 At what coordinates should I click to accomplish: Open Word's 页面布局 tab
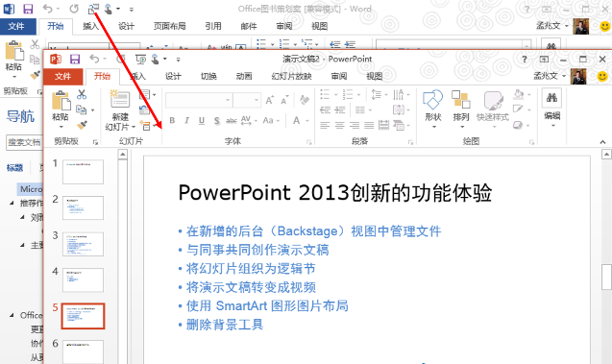169,26
